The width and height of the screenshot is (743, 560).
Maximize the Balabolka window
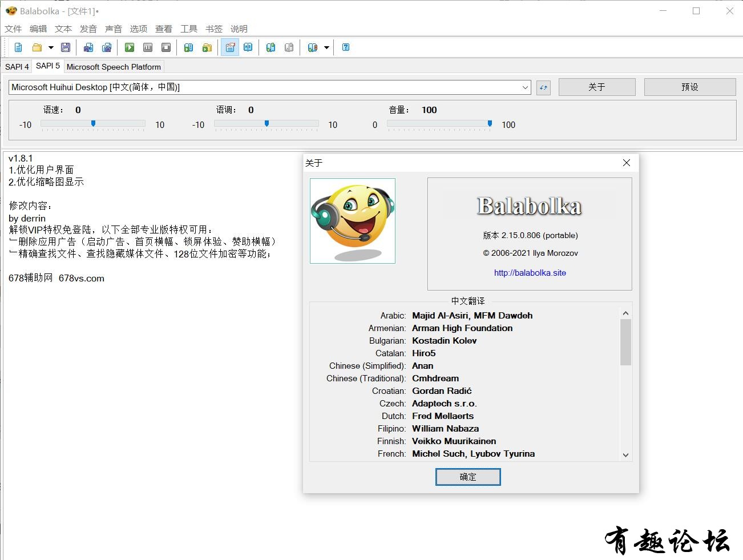[x=696, y=11]
